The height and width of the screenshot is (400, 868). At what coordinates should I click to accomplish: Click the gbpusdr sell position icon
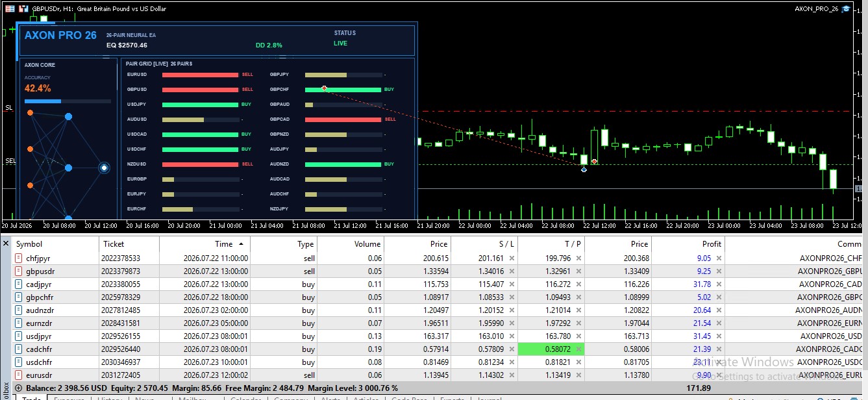pos(19,271)
